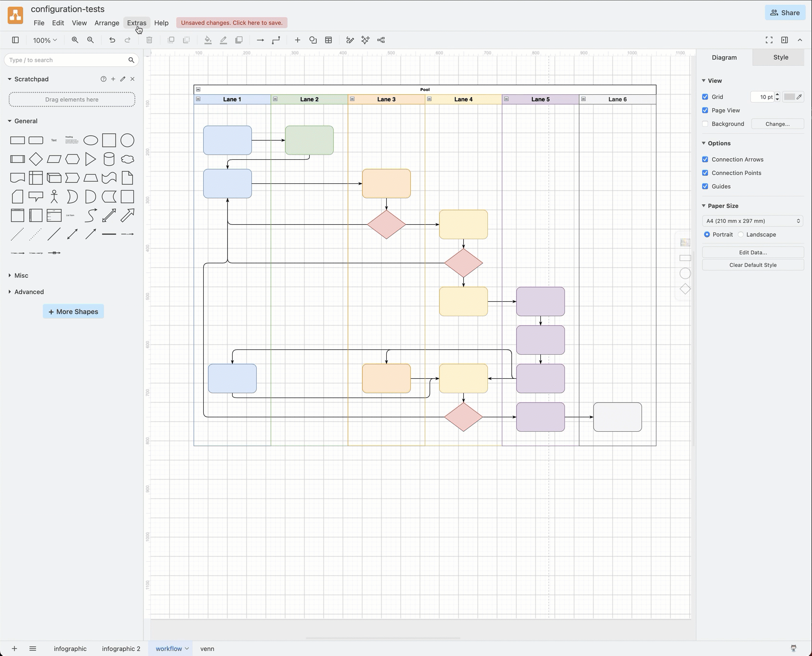Click the Redo arrow icon

[x=128, y=40]
